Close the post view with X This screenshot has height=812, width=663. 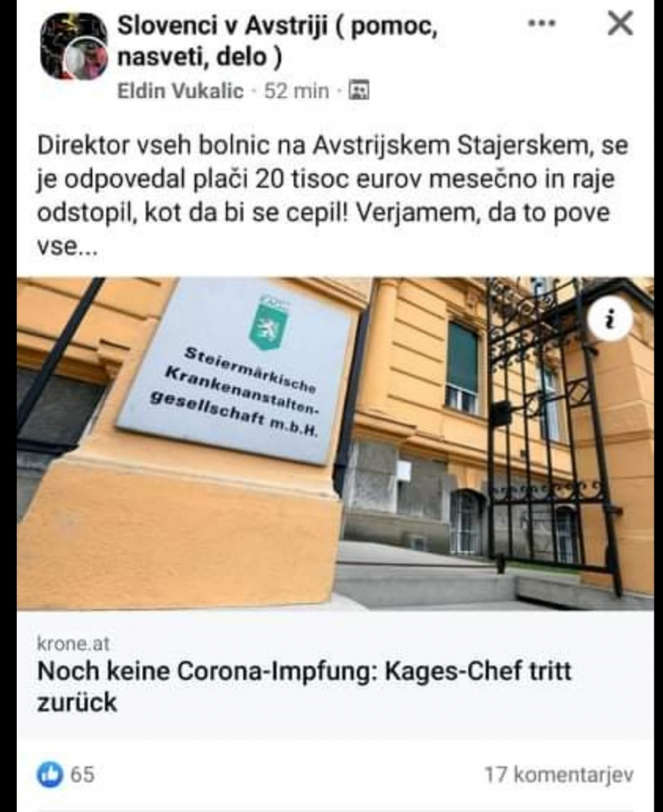(620, 24)
